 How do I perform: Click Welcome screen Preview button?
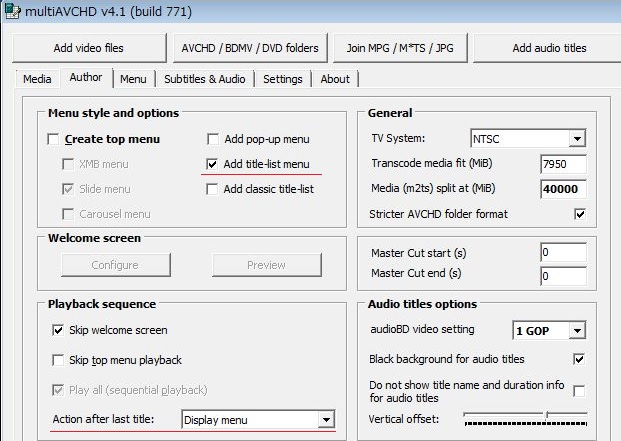(267, 265)
